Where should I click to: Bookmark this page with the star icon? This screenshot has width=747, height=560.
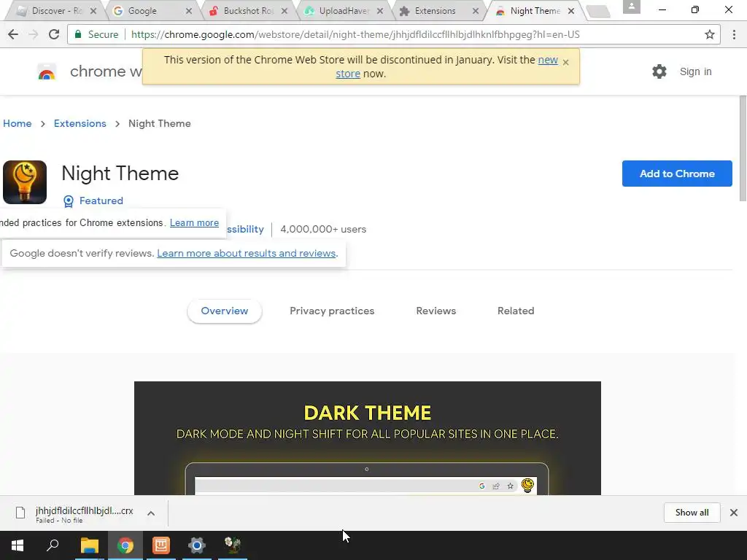(x=710, y=34)
